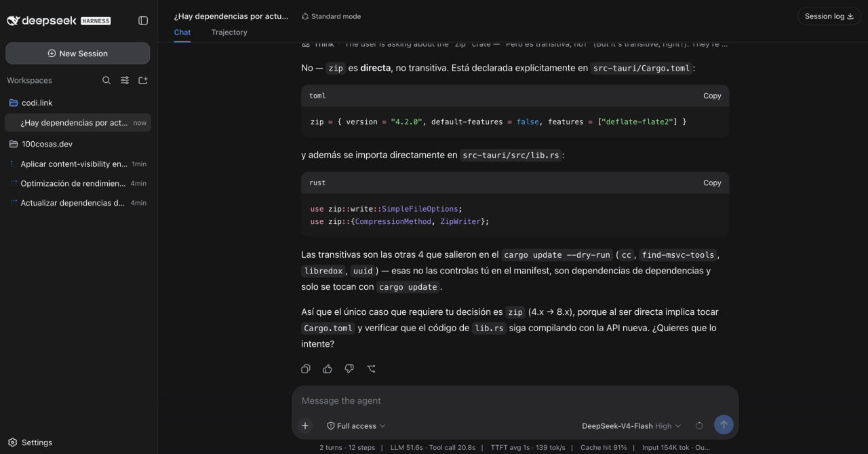
Task: Focus the Message the agent input
Action: coord(515,401)
